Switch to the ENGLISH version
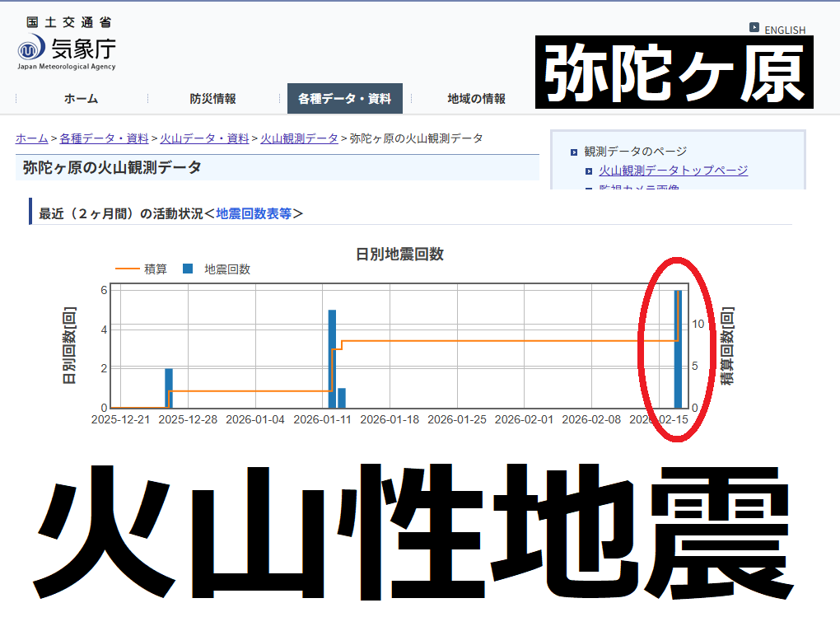 pyautogui.click(x=784, y=30)
